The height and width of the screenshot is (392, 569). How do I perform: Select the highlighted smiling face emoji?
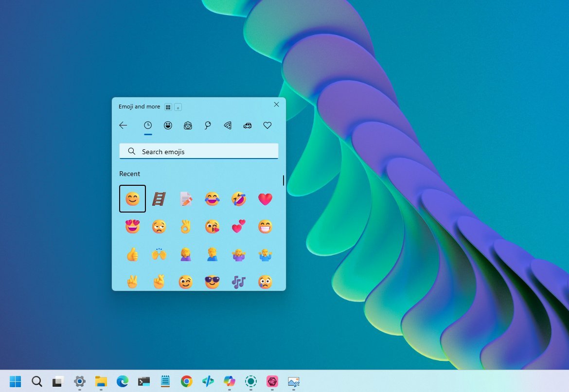tap(132, 198)
